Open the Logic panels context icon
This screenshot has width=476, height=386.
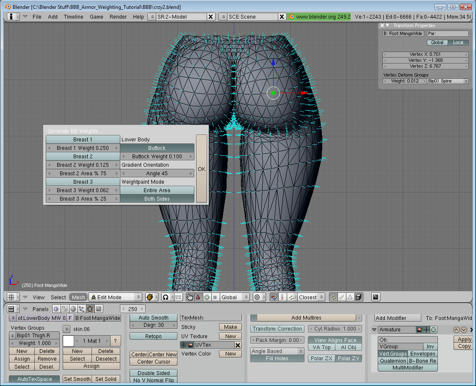(x=56, y=309)
